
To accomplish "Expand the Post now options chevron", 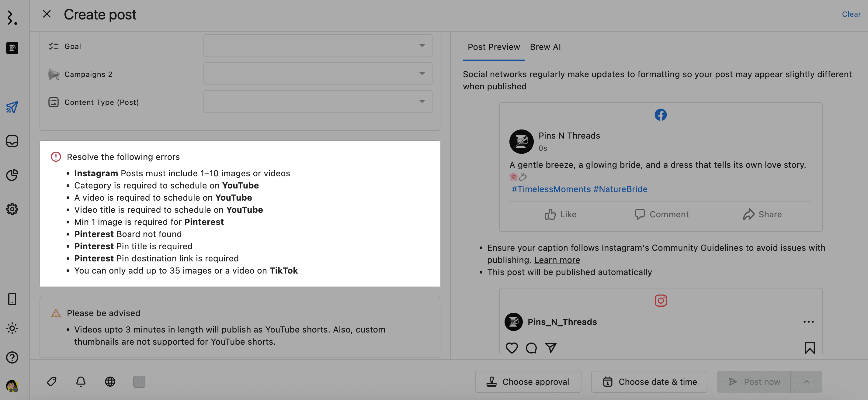I will tap(806, 381).
